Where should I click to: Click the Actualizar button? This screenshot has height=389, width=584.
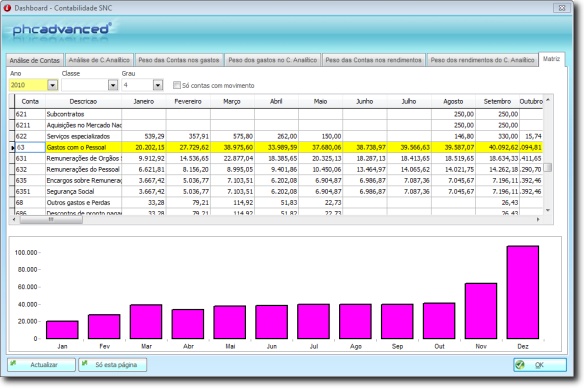pos(41,365)
